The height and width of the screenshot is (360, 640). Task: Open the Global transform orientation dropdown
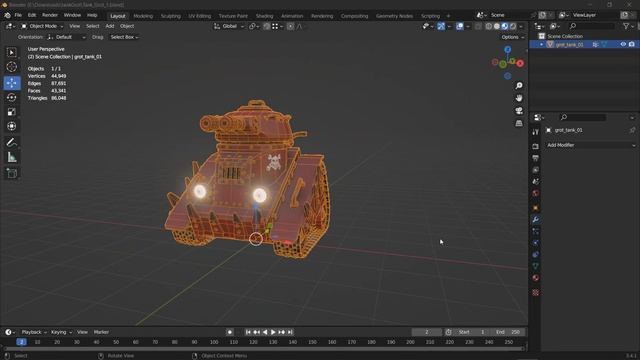coord(229,26)
